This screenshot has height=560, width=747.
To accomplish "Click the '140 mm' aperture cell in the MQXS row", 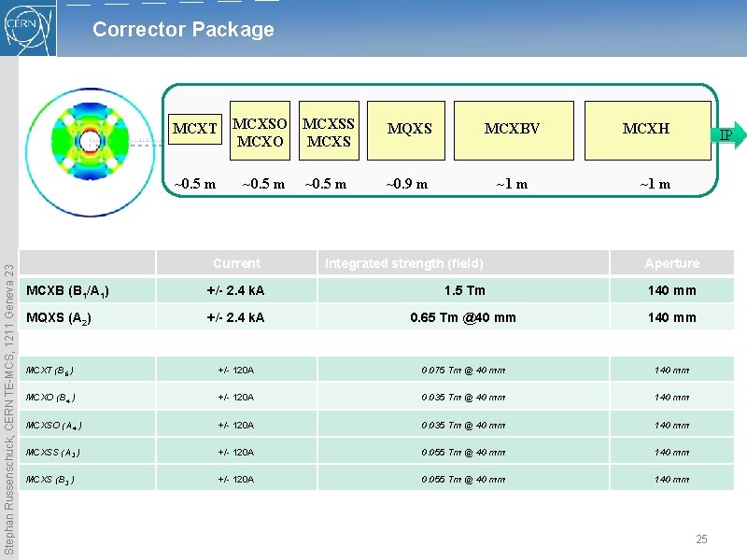I will click(x=672, y=317).
